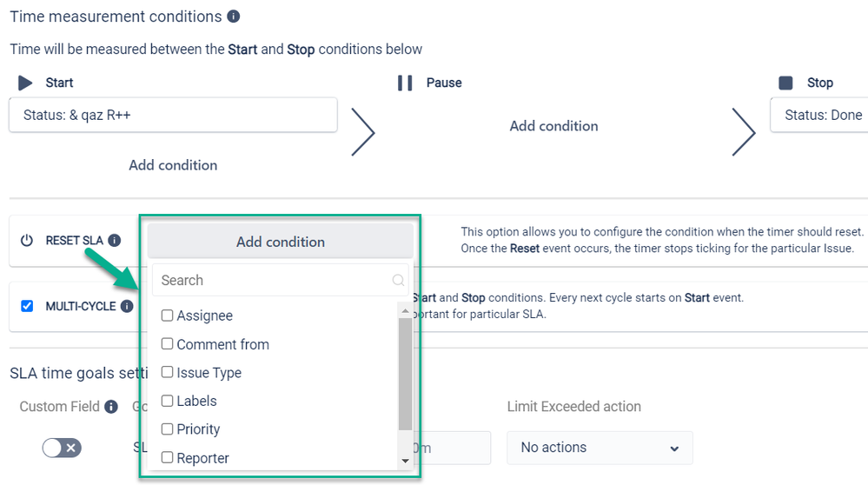Uncheck the MULTI-CYCLE checkbox
This screenshot has height=485, width=868.
pyautogui.click(x=27, y=306)
